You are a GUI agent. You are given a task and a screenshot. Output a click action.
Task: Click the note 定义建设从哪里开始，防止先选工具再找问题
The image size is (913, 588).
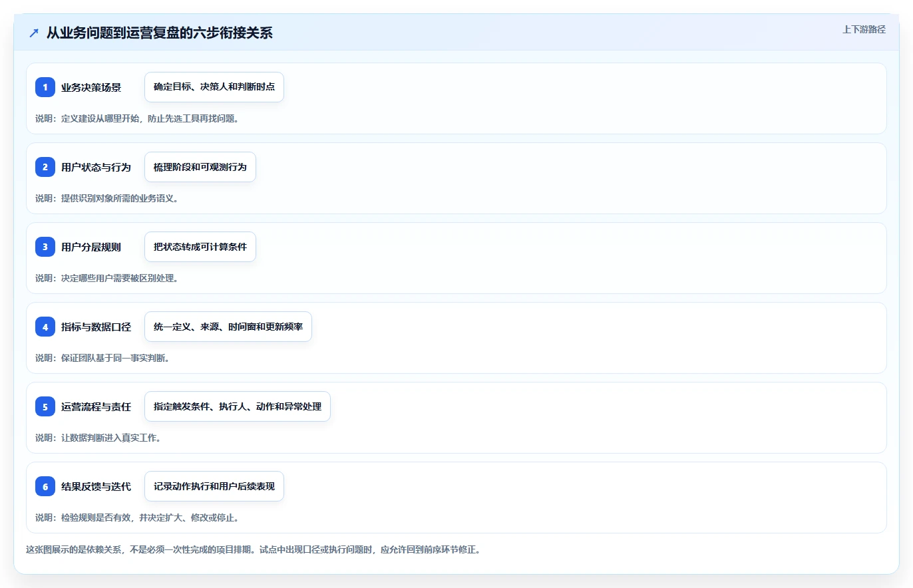pos(137,118)
